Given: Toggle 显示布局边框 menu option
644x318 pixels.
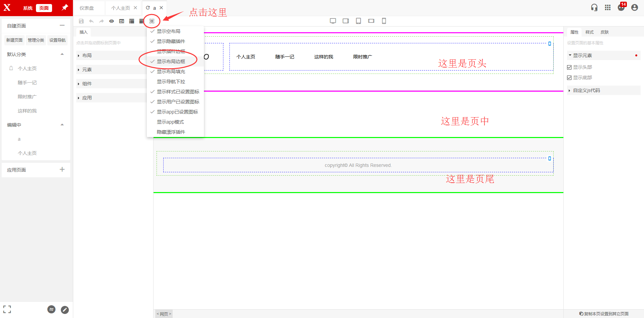Looking at the screenshot, I should click(171, 61).
